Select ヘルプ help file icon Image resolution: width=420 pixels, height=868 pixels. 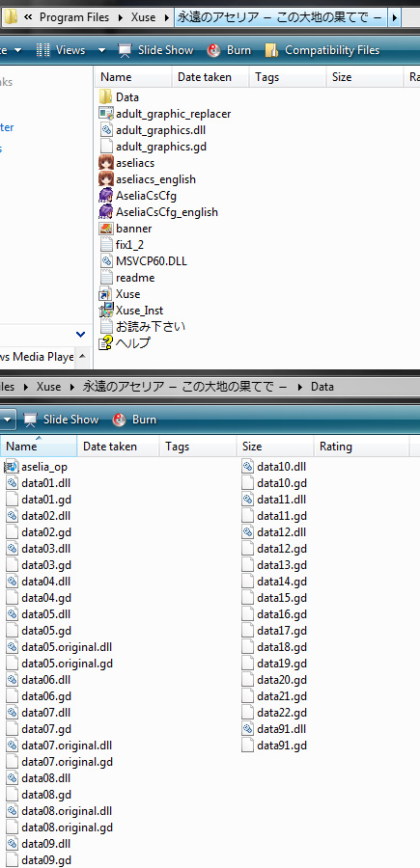[106, 343]
